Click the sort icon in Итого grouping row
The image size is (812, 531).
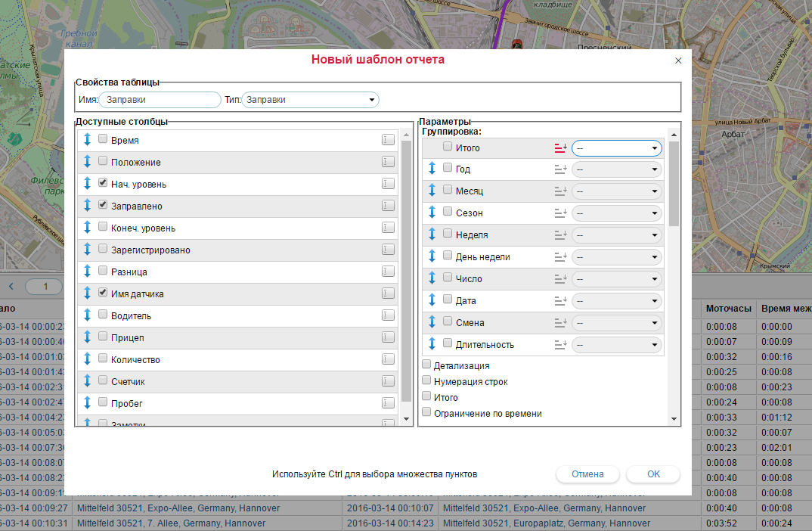point(560,148)
